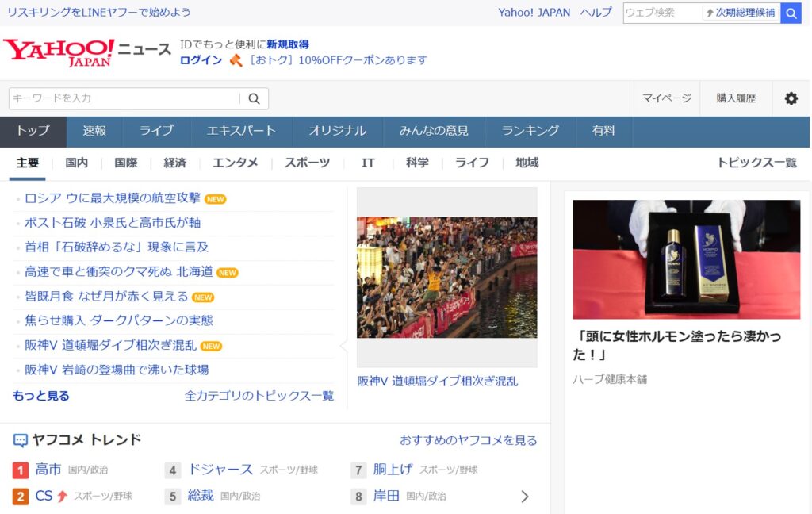Click the blue web search magnifier button
812x514 pixels.
(x=791, y=13)
